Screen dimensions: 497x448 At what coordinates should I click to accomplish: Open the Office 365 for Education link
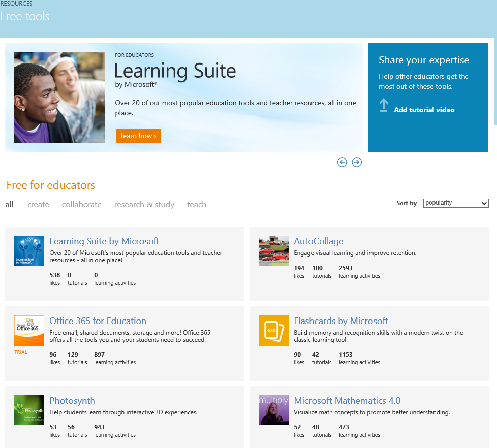point(98,321)
